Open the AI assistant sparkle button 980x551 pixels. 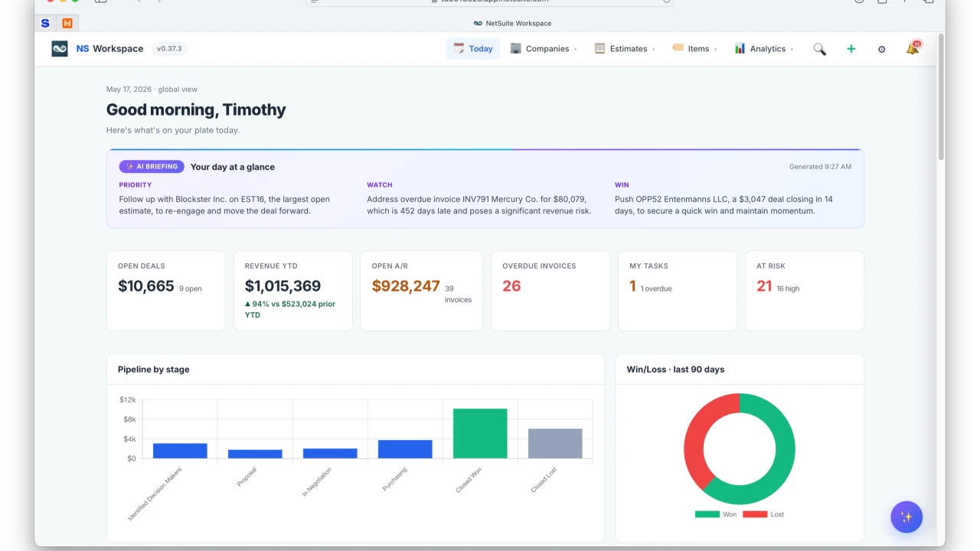point(906,517)
